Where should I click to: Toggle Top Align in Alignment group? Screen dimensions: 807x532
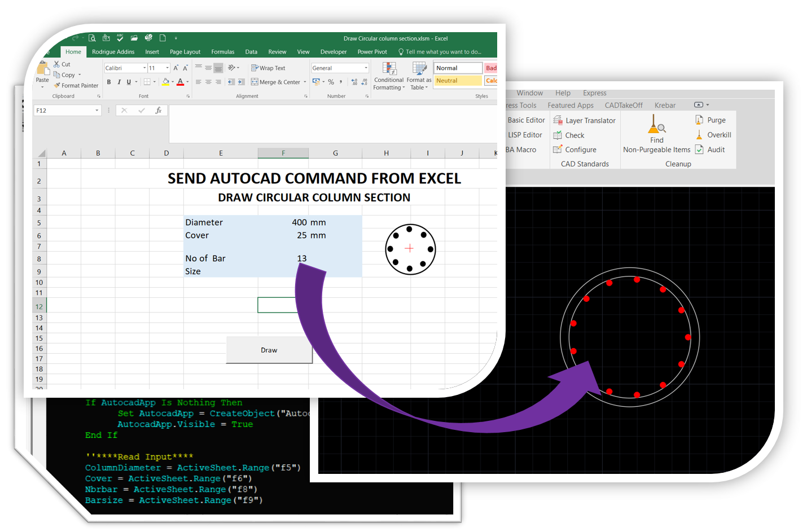tap(199, 67)
